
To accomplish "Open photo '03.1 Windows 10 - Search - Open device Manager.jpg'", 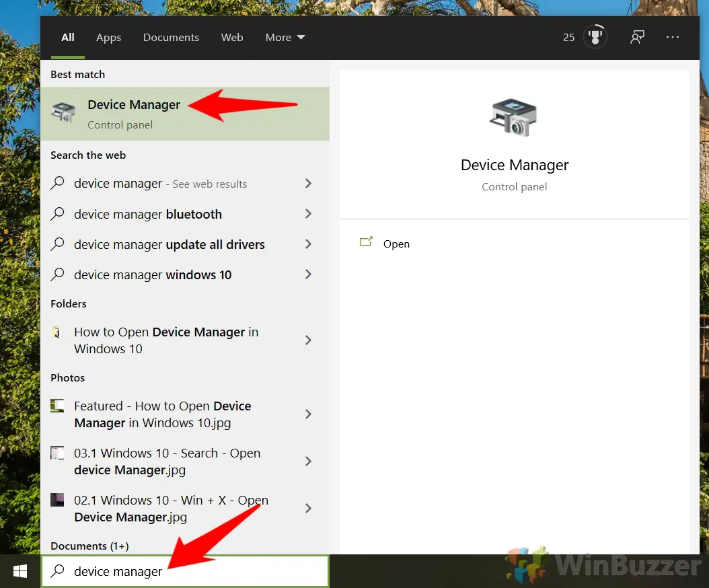I will click(x=184, y=462).
